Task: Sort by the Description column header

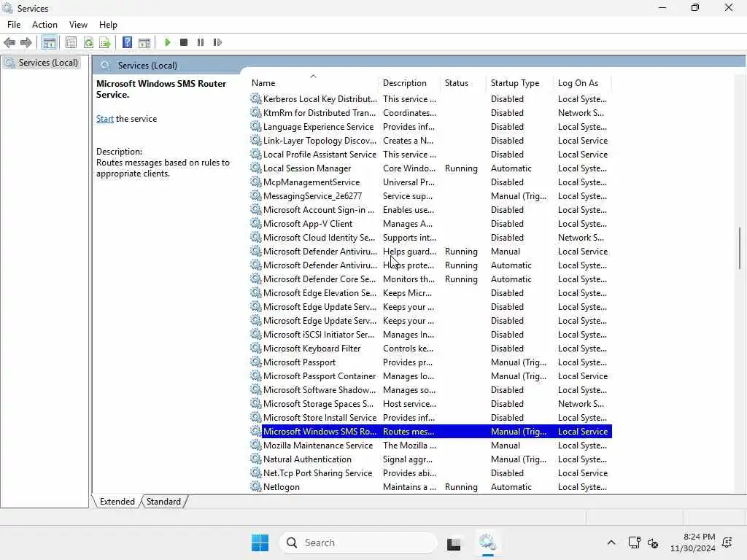Action: (410, 83)
